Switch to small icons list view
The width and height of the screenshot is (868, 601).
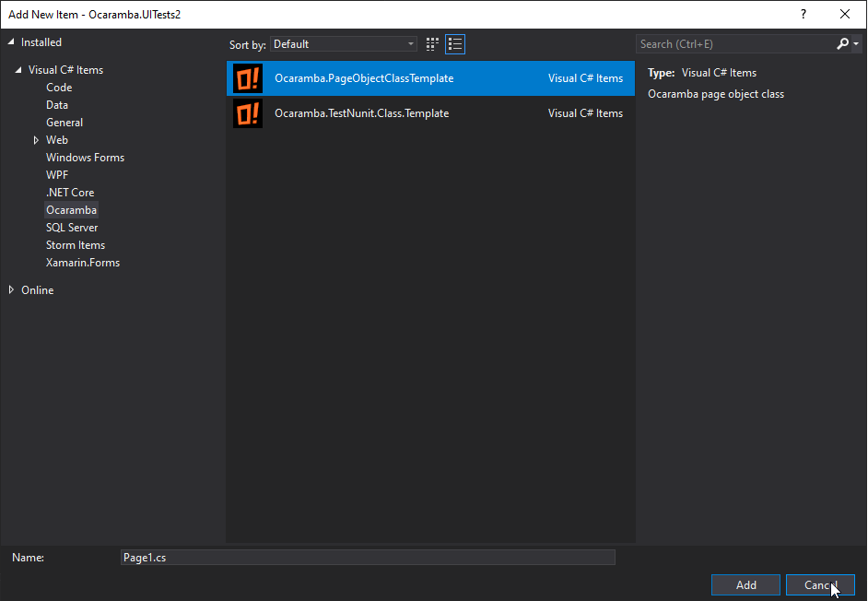tap(455, 44)
